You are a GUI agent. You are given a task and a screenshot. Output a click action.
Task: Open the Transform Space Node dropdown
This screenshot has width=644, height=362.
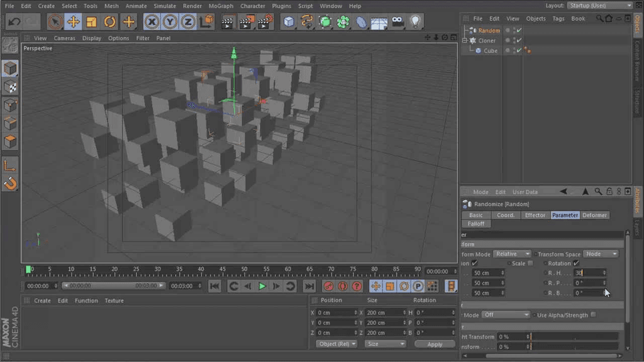(x=602, y=254)
